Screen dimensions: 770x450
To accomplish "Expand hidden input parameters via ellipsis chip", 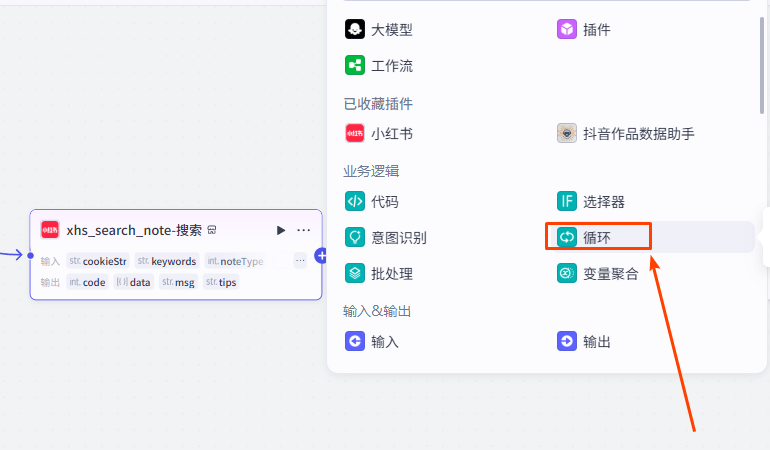I will point(300,261).
